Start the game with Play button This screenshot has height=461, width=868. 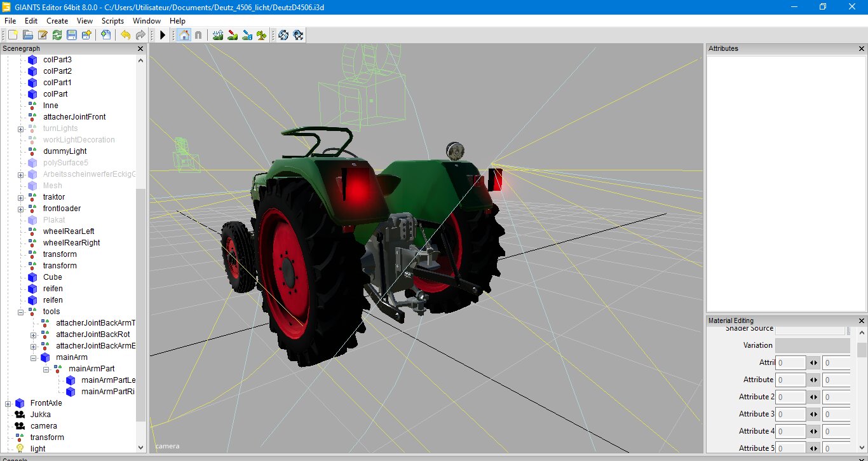click(x=163, y=35)
